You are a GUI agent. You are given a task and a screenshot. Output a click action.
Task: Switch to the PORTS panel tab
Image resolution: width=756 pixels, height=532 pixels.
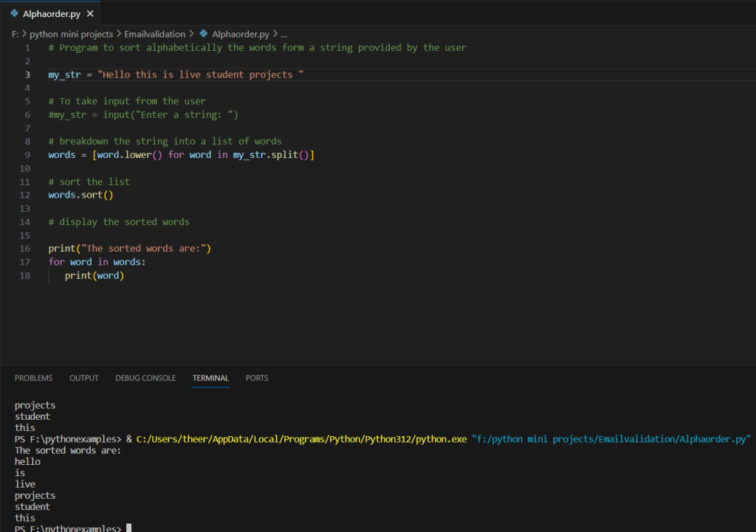pyautogui.click(x=257, y=378)
